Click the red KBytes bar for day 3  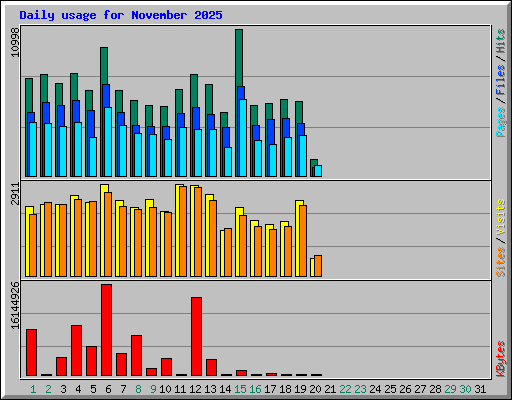pyautogui.click(x=61, y=366)
